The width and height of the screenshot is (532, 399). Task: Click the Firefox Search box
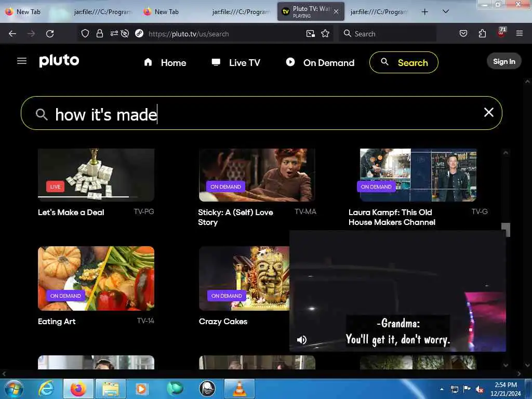[x=388, y=34]
